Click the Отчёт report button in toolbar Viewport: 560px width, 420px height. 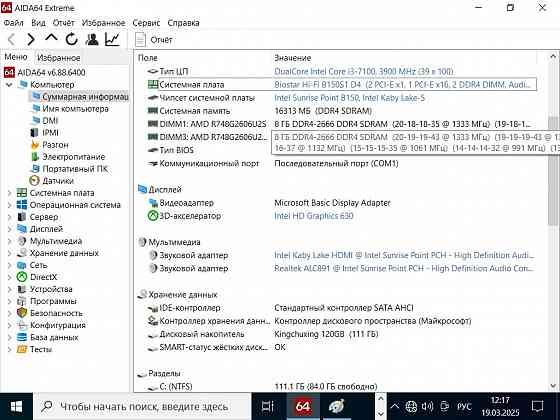154,39
